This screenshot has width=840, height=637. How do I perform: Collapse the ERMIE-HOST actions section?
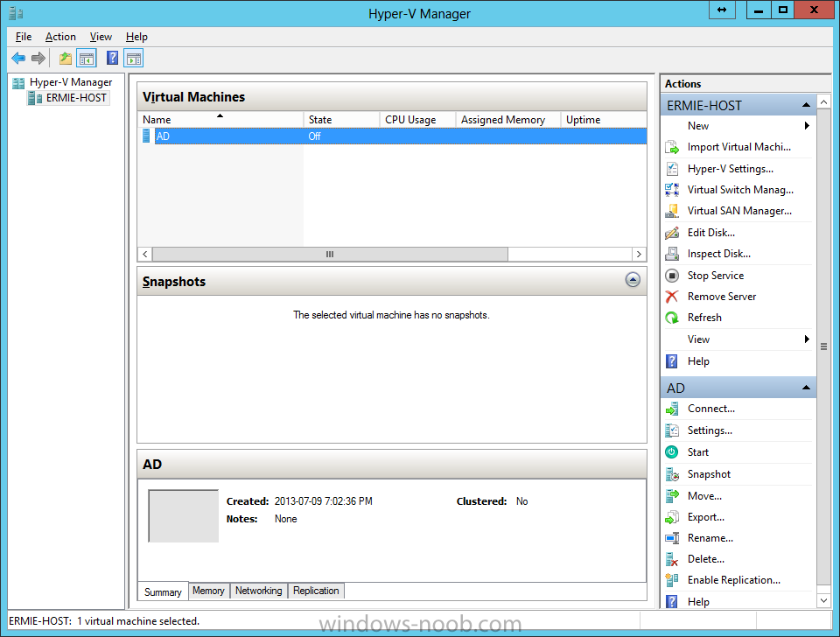pyautogui.click(x=806, y=105)
